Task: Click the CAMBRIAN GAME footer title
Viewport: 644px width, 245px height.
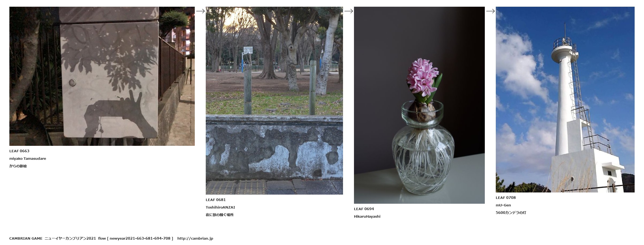Action: pyautogui.click(x=26, y=238)
